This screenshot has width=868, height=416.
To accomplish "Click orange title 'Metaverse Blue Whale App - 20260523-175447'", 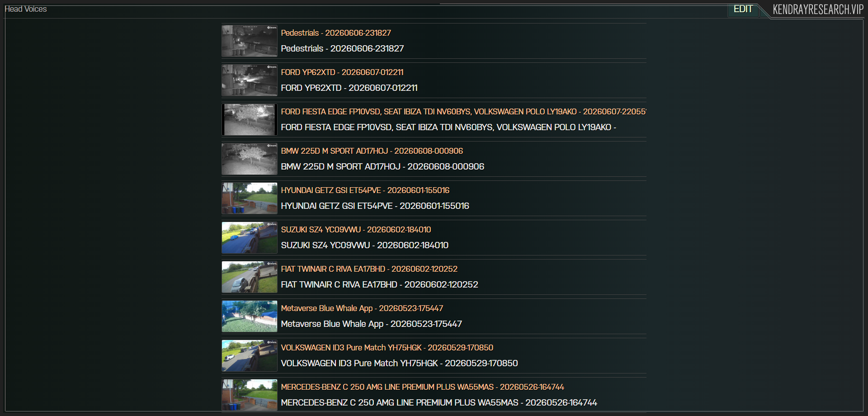I will (362, 308).
